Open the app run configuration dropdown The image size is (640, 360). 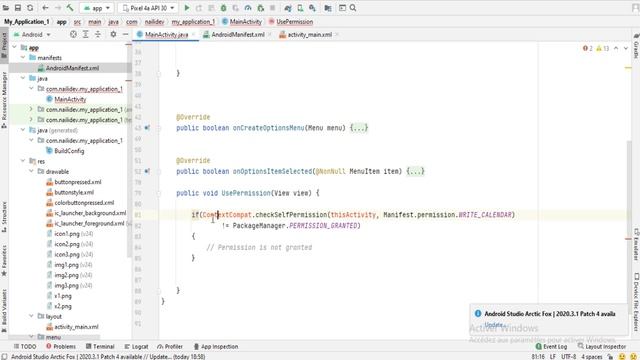click(x=97, y=8)
